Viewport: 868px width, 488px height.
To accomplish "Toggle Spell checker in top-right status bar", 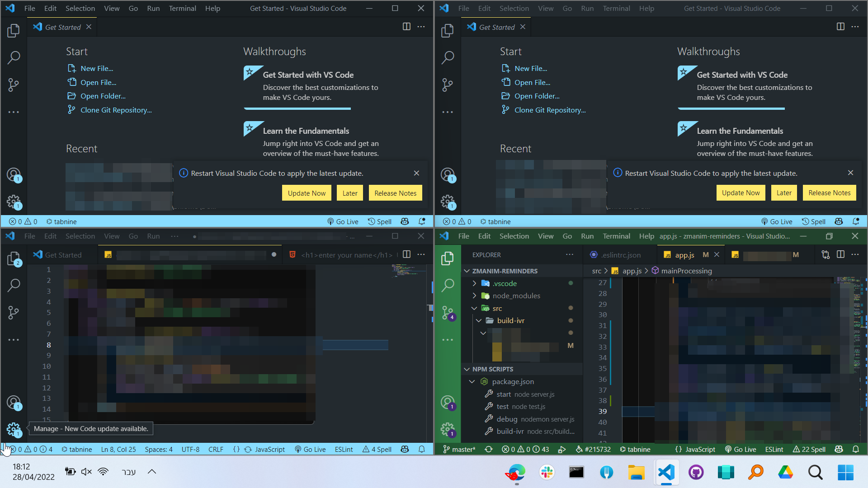I will [x=814, y=221].
